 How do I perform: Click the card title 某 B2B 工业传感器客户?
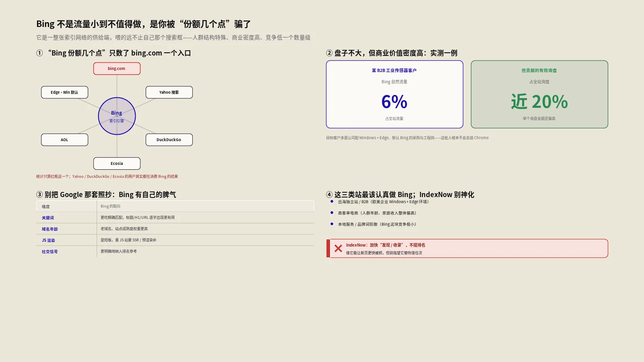pos(394,70)
